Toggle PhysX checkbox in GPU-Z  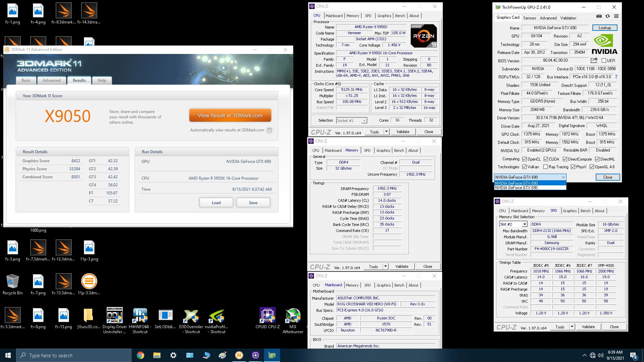573,167
